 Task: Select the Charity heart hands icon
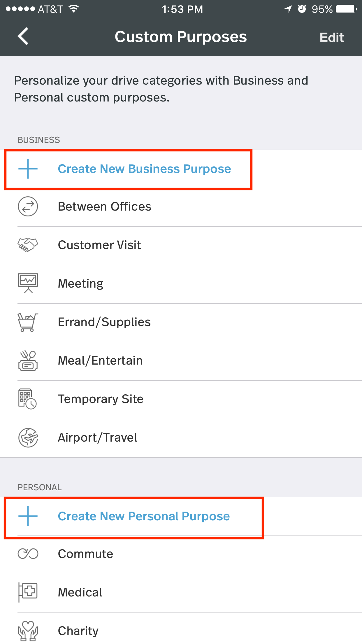tap(28, 631)
